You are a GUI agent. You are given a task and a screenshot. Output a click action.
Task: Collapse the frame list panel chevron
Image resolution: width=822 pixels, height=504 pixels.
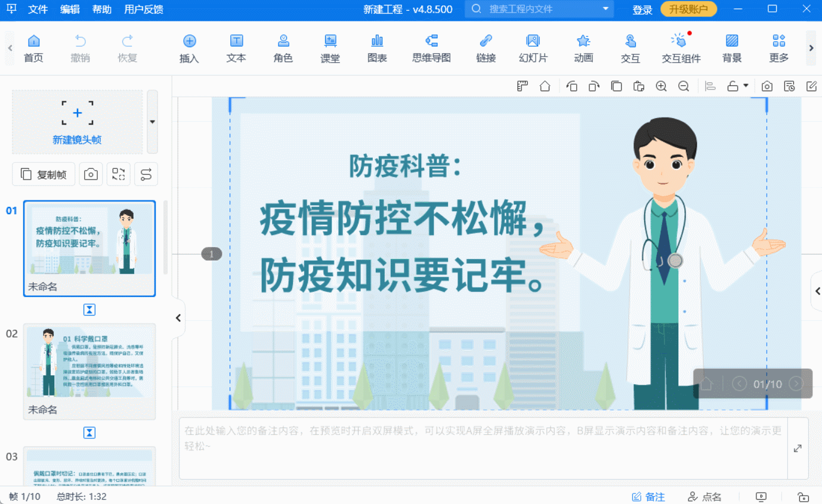point(178,318)
